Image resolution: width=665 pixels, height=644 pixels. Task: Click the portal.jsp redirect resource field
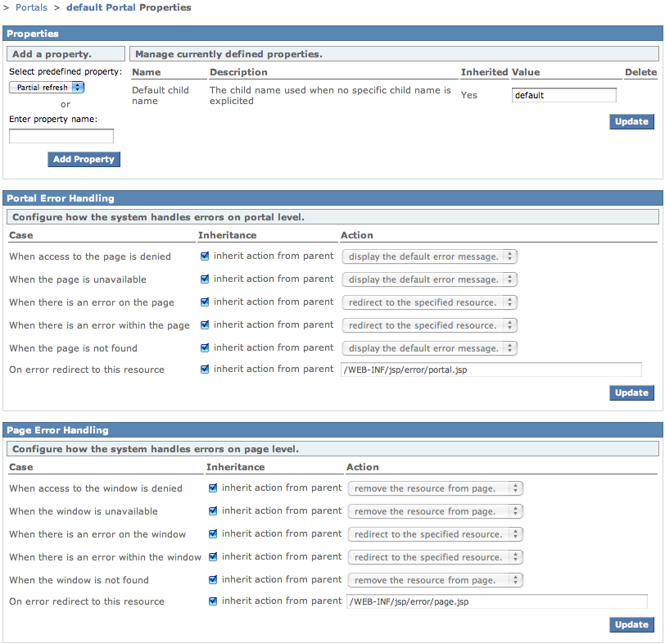pyautogui.click(x=490, y=370)
